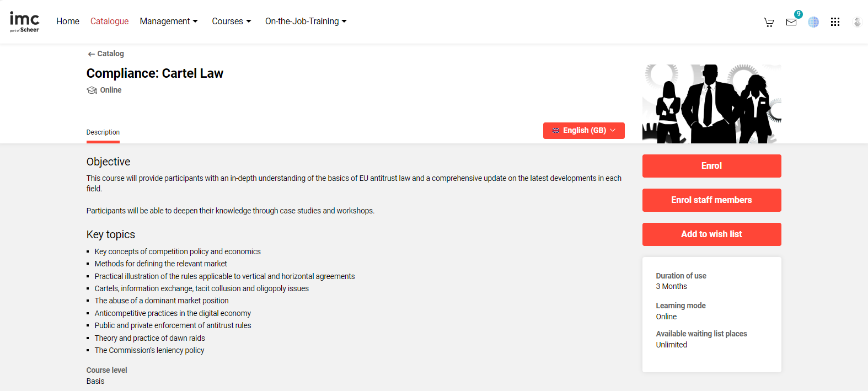The image size is (868, 391).
Task: Open the shopping cart icon
Action: (x=769, y=22)
